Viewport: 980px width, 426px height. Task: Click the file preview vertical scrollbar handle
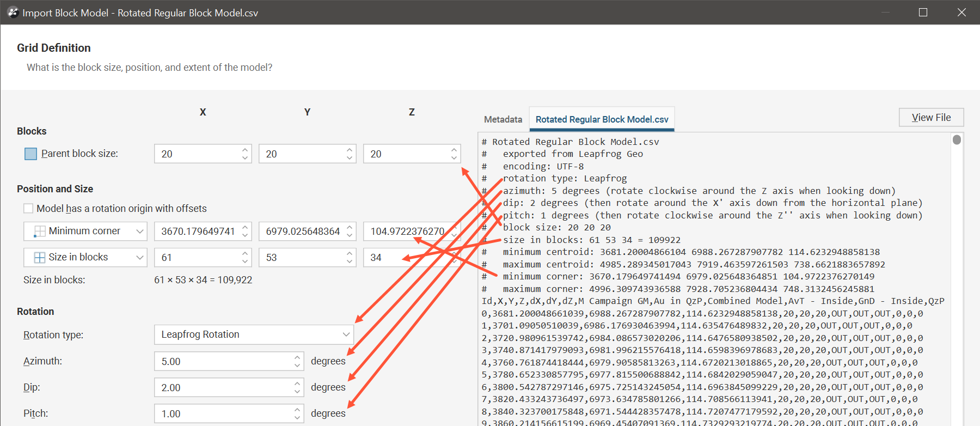coord(957,140)
